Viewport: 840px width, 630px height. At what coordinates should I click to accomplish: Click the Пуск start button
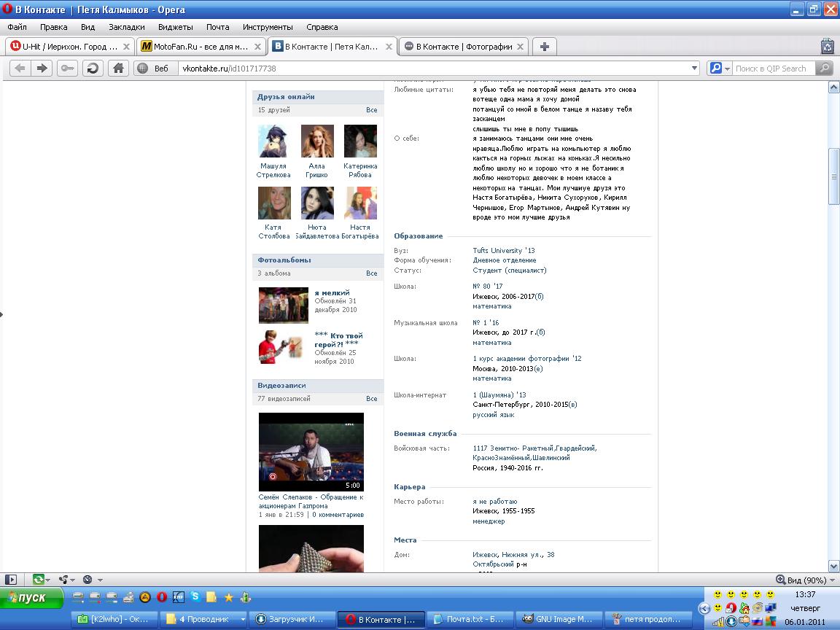coord(31,597)
